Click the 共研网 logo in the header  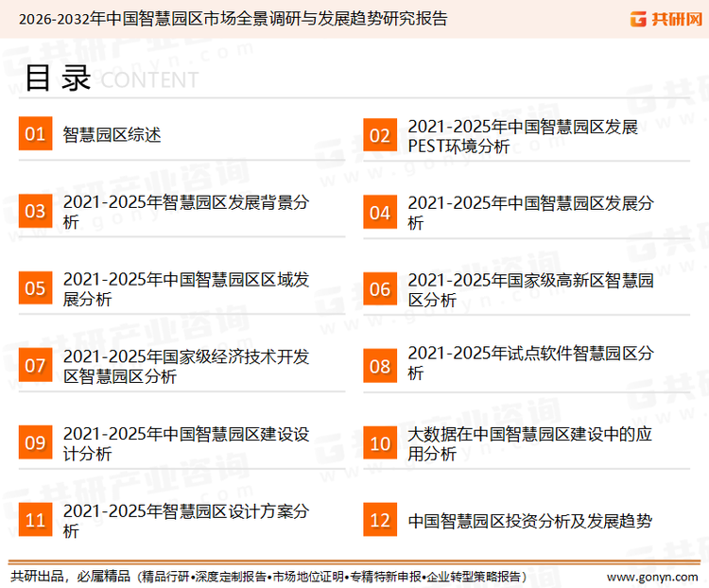click(x=666, y=19)
